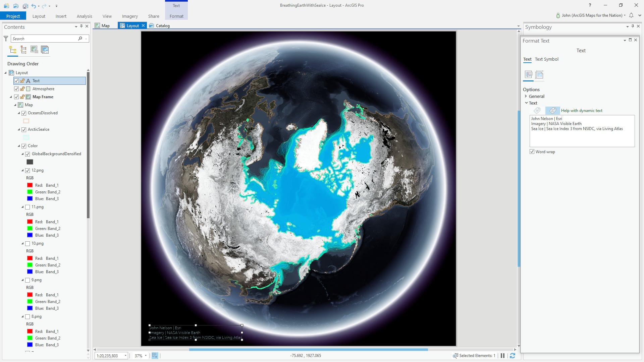Enable the 11.png layer checkbox
This screenshot has width=644, height=362.
[x=28, y=207]
